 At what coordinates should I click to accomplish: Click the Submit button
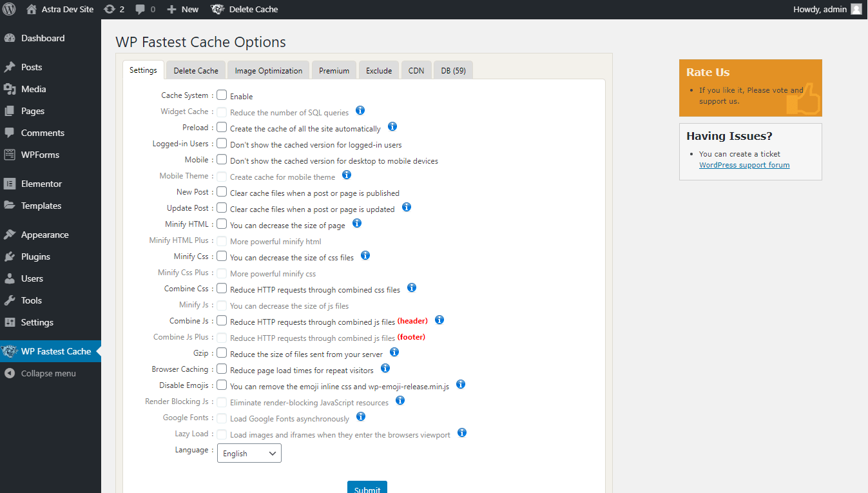click(367, 488)
